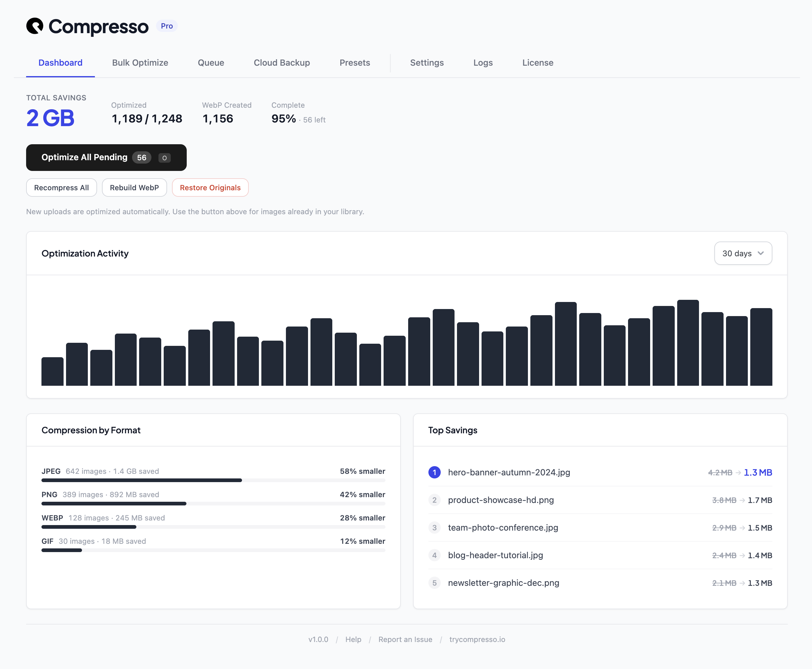The image size is (812, 669).
Task: Select the Presets tab
Action: pos(354,62)
